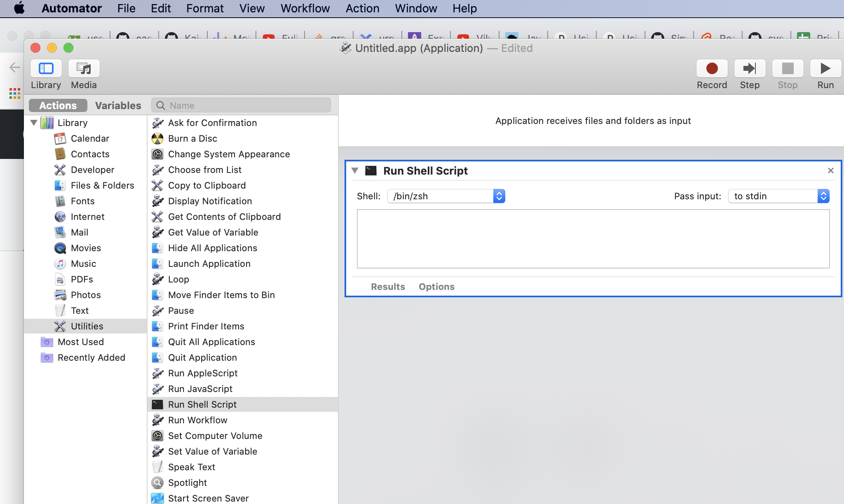Open the Pass input dropdown
Image resolution: width=844 pixels, height=504 pixels.
tap(778, 196)
